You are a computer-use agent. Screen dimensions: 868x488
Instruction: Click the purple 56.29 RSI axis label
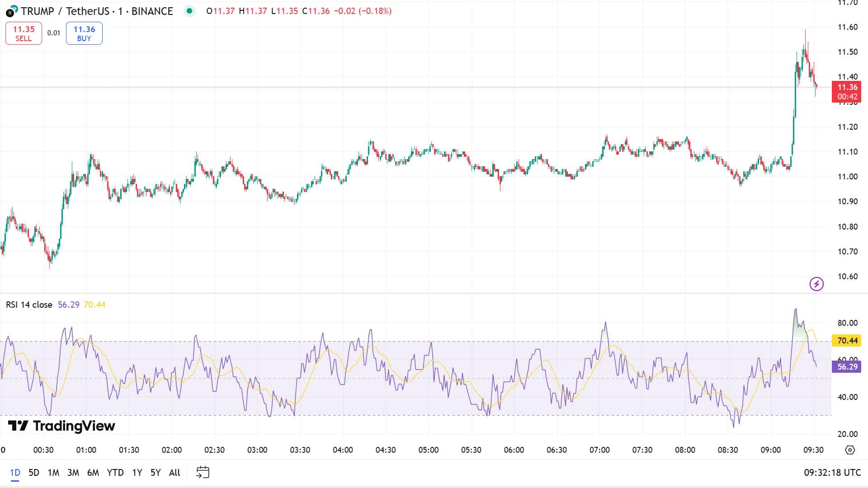click(x=847, y=367)
